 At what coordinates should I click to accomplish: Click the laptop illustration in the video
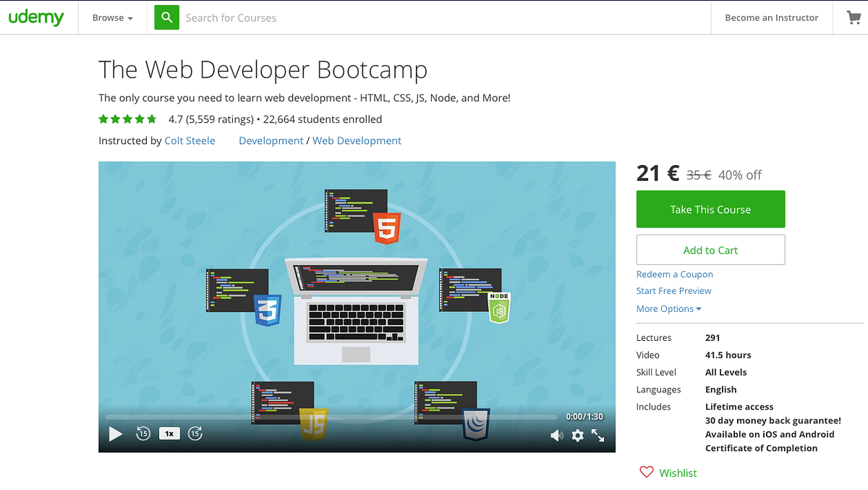click(x=356, y=311)
